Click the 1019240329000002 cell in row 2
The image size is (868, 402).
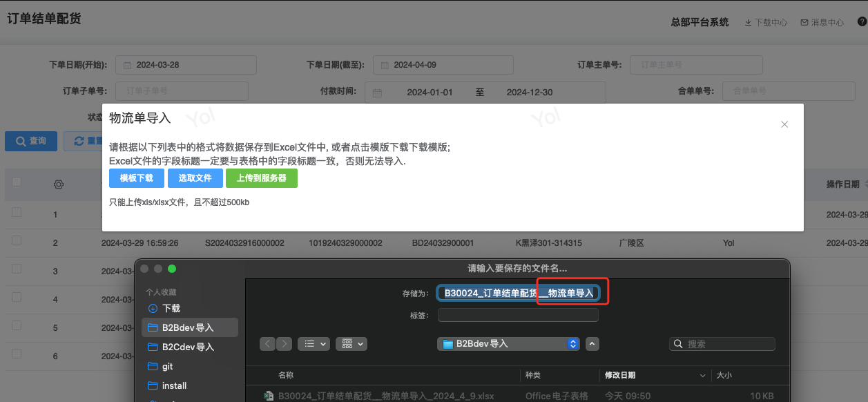coord(345,243)
